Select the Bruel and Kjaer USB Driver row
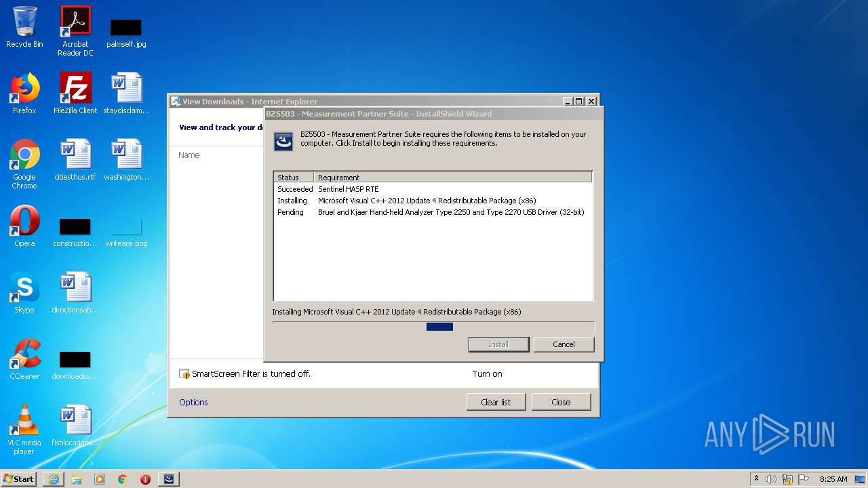Screen dimensions: 868x488 coord(433,212)
